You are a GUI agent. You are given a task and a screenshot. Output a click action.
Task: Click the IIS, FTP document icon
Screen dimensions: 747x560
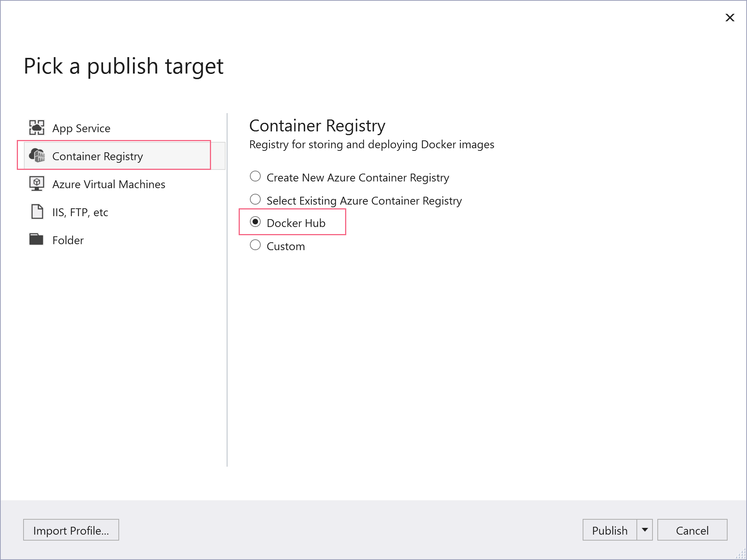coord(37,212)
